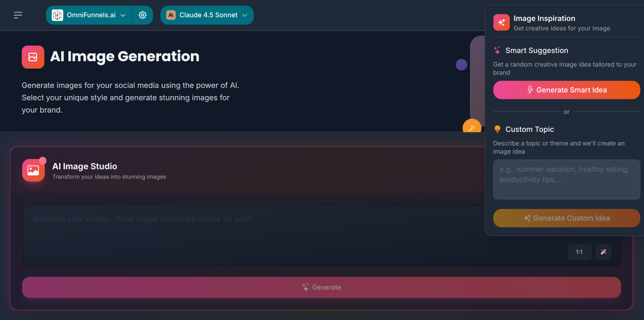Image resolution: width=644 pixels, height=320 pixels.
Task: Click the AI Image Studio picture icon
Action: click(33, 170)
